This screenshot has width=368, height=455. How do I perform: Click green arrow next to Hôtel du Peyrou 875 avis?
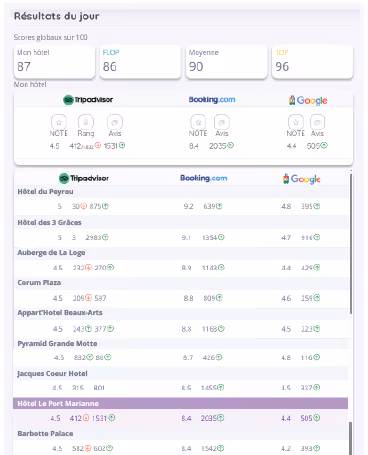tap(105, 206)
